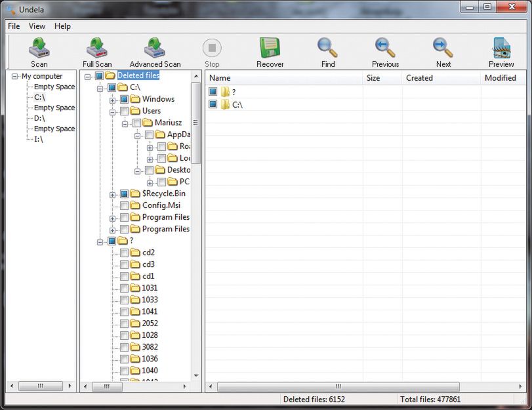This screenshot has height=410, width=532.
Task: Open the File menu
Action: (14, 26)
